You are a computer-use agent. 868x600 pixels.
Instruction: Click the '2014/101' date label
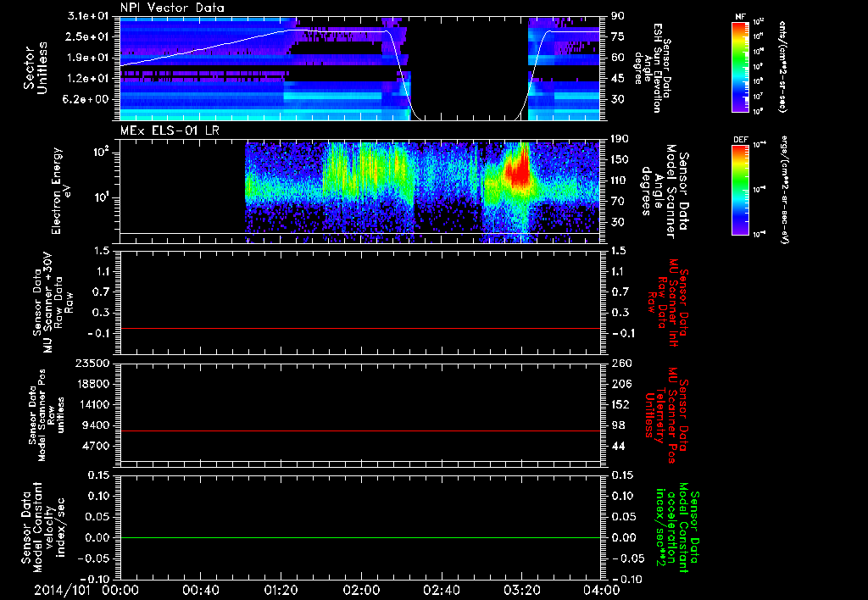[62, 590]
